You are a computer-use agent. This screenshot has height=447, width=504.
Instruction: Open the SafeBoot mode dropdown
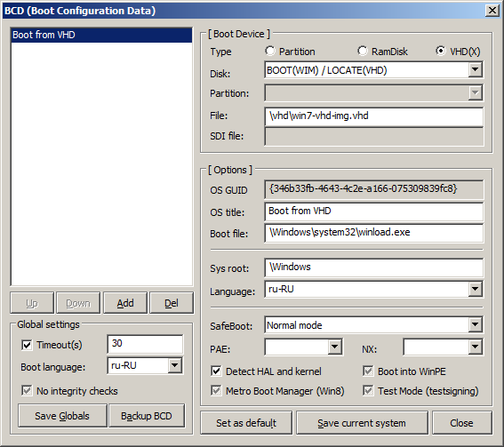[x=475, y=324]
